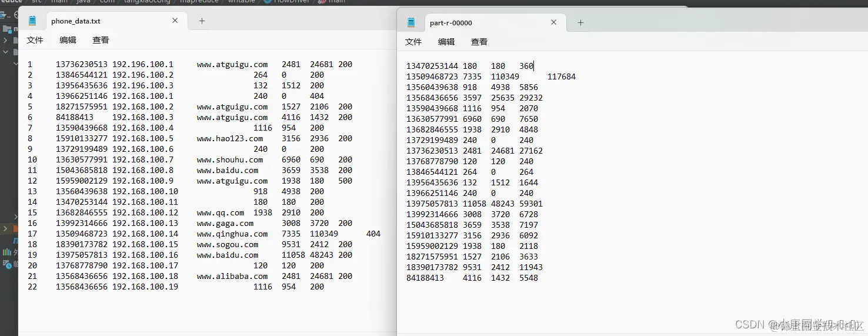Click phone number 15043685818 in part-r-00000
Viewport: 868px width, 336px height.
coord(432,225)
